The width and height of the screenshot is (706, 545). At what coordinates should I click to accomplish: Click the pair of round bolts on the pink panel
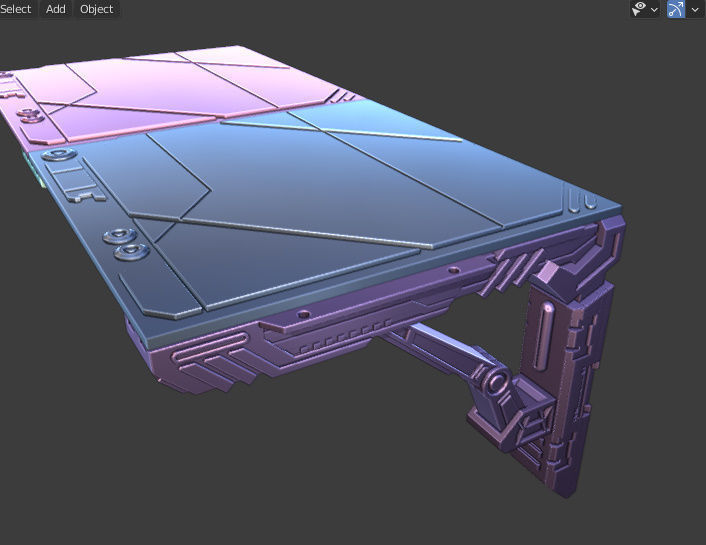pyautogui.click(x=31, y=115)
